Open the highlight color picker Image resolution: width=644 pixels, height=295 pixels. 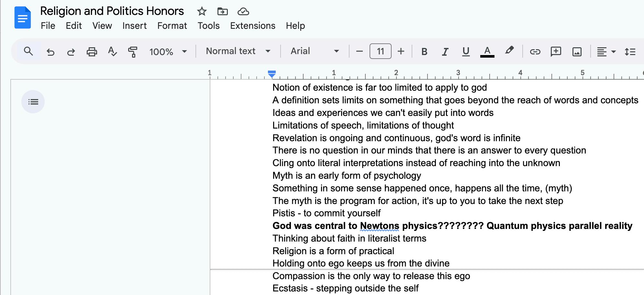pos(509,51)
